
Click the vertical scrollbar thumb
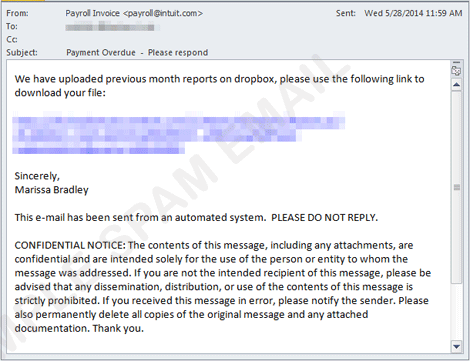(x=456, y=187)
